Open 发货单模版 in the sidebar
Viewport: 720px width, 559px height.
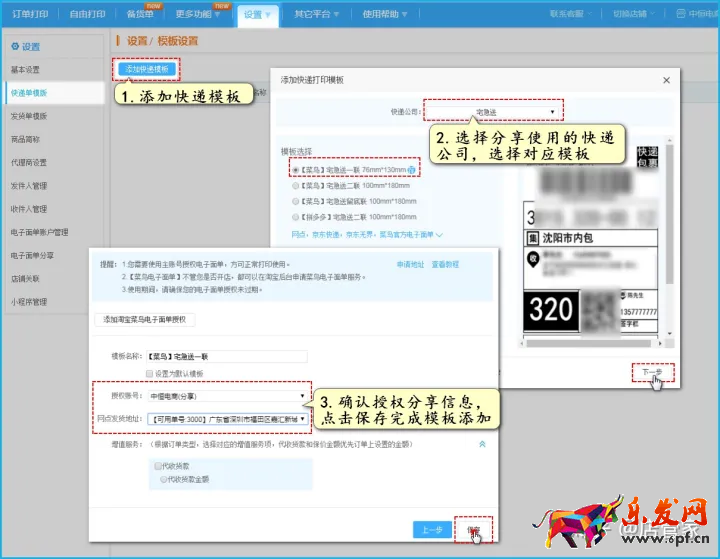coord(29,116)
